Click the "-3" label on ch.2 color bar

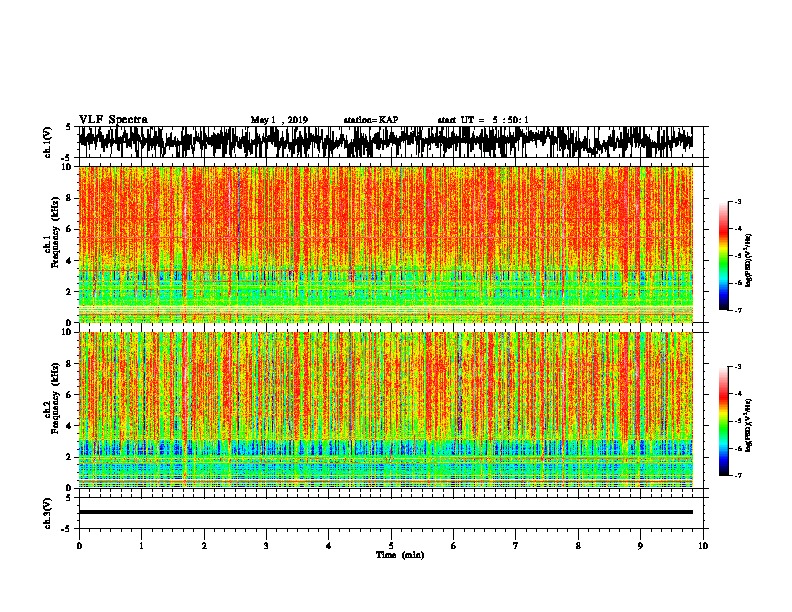737,367
